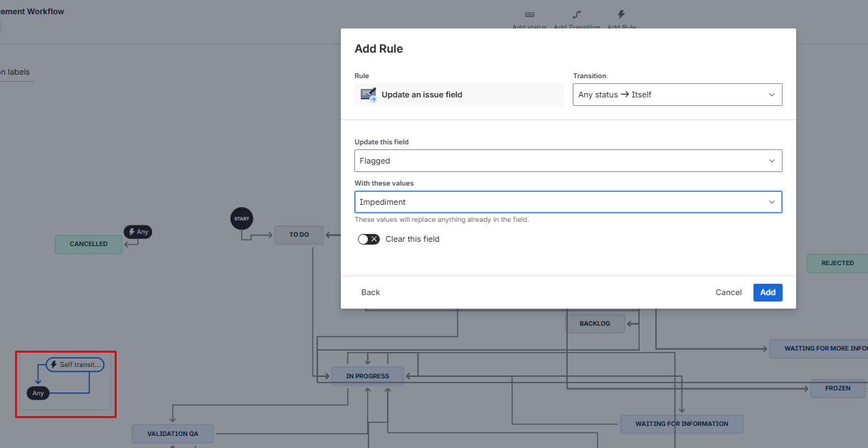Viewport: 868px width, 448px height.
Task: Select the REJECTED status box
Action: (837, 263)
